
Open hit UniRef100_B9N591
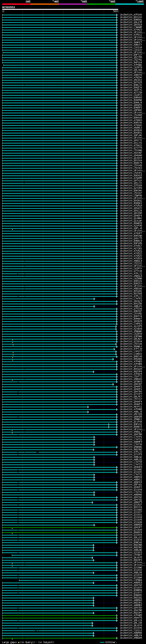[x=131, y=20]
